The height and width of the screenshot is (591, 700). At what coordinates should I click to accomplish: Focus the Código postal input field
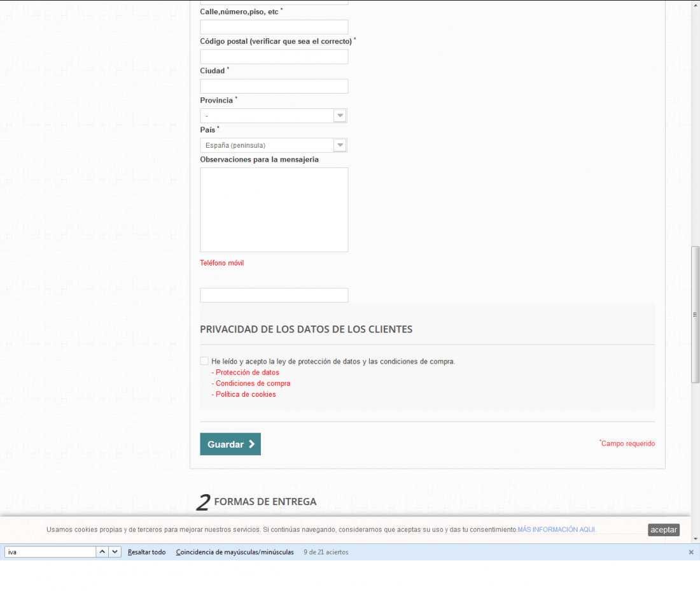(274, 57)
